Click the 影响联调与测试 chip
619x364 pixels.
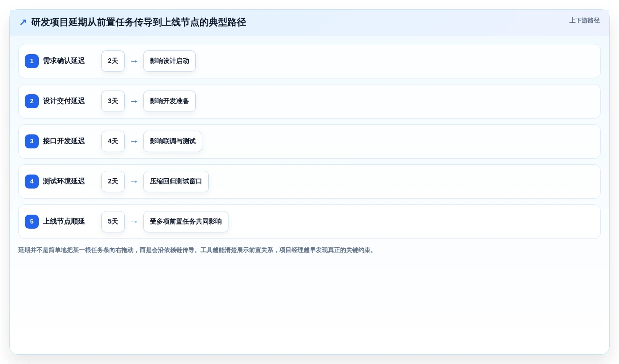[x=173, y=141]
